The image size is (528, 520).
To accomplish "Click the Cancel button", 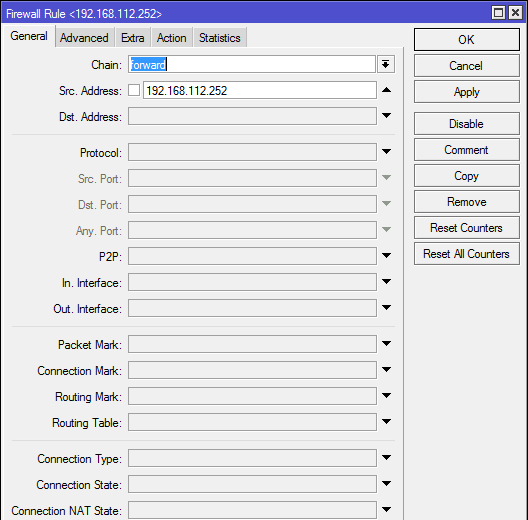I will click(466, 66).
